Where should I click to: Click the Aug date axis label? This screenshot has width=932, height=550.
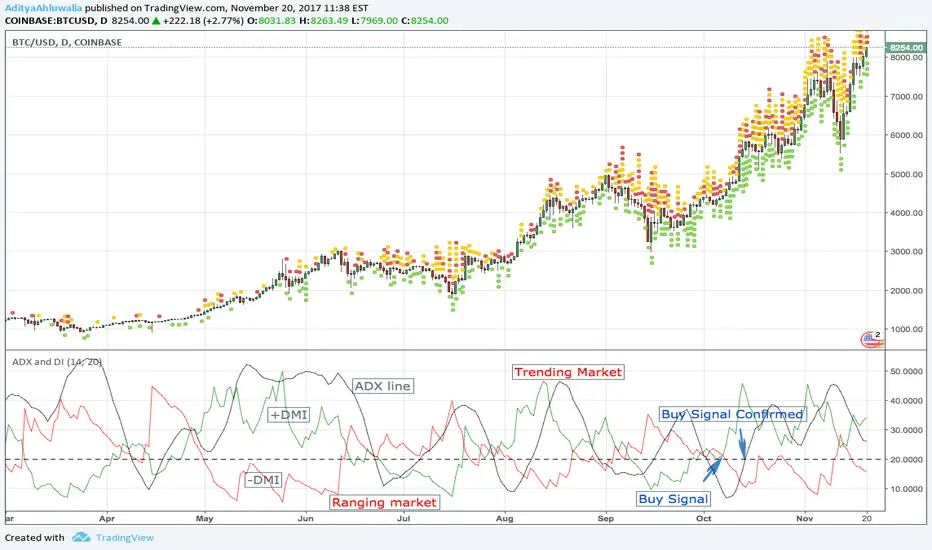pos(505,518)
